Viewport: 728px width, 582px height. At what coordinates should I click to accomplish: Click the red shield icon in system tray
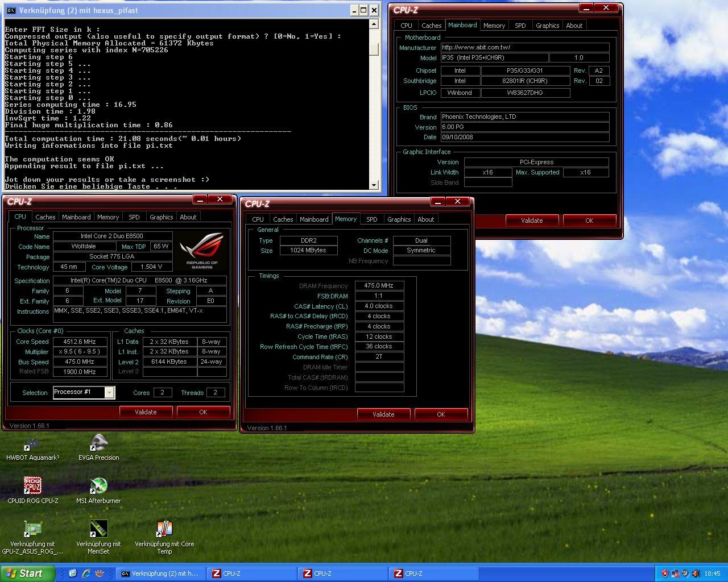(665, 573)
